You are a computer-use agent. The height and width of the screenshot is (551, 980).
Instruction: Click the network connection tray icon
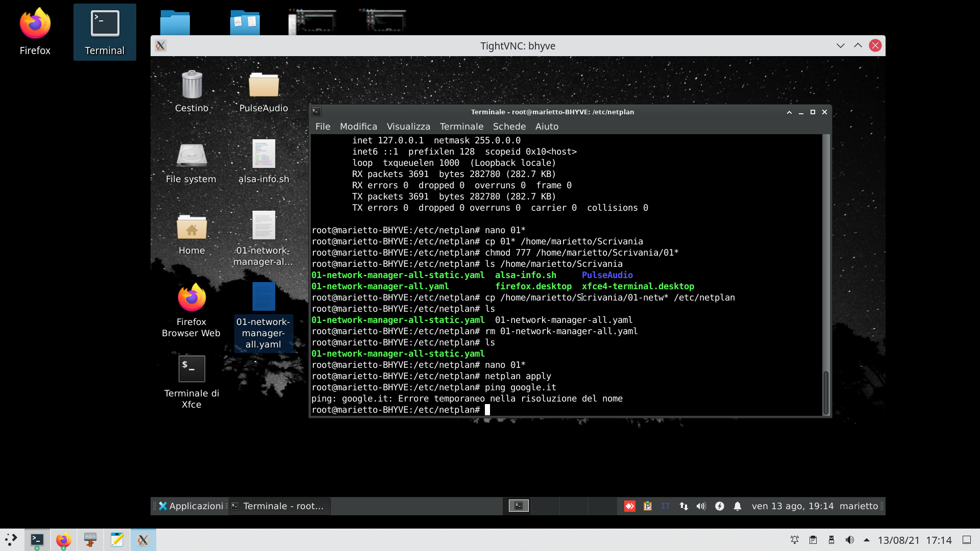(683, 506)
